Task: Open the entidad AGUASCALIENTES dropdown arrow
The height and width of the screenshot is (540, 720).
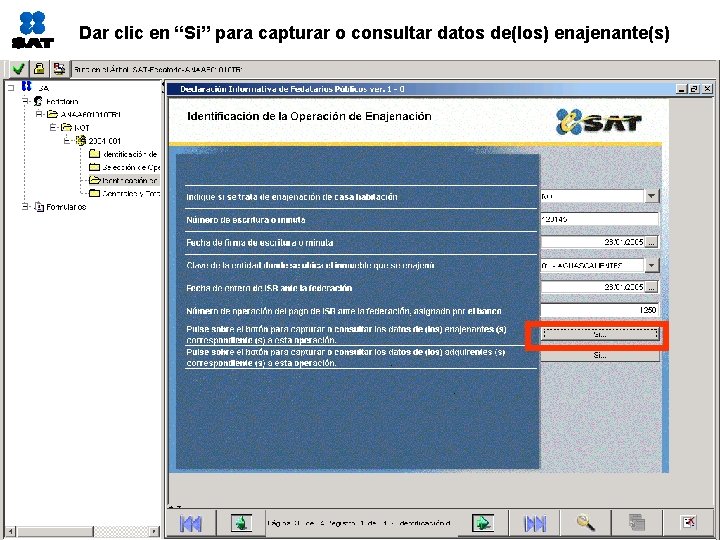Action: pos(652,265)
